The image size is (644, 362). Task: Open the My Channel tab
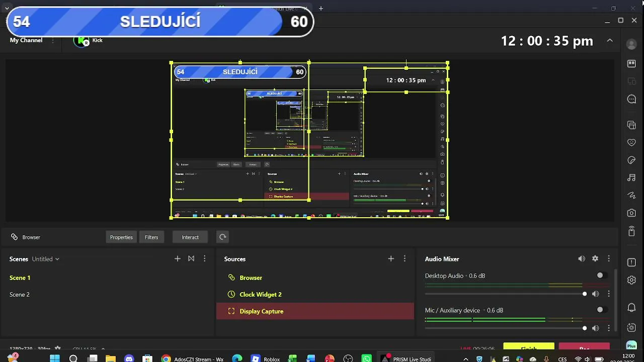click(x=26, y=40)
